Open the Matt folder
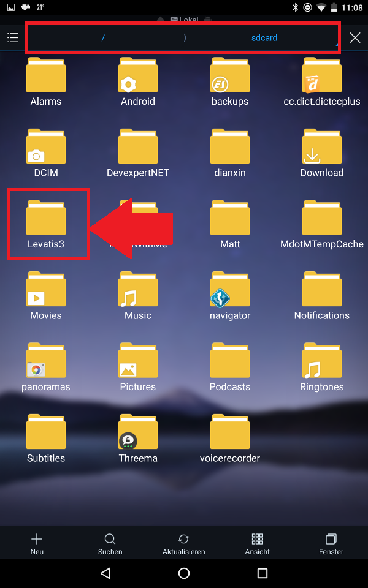The image size is (368, 588). click(x=230, y=225)
